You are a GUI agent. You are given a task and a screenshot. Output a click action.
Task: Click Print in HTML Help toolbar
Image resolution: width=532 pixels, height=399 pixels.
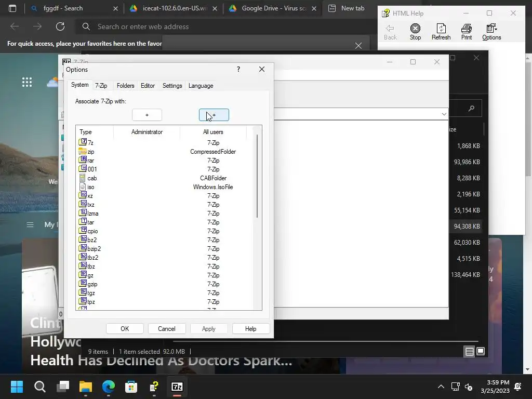point(467,32)
